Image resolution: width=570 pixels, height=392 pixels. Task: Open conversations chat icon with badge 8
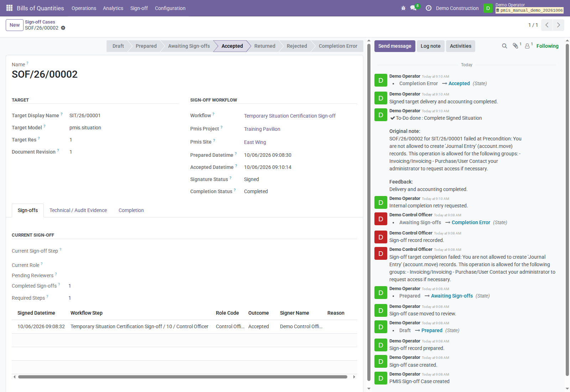click(414, 8)
